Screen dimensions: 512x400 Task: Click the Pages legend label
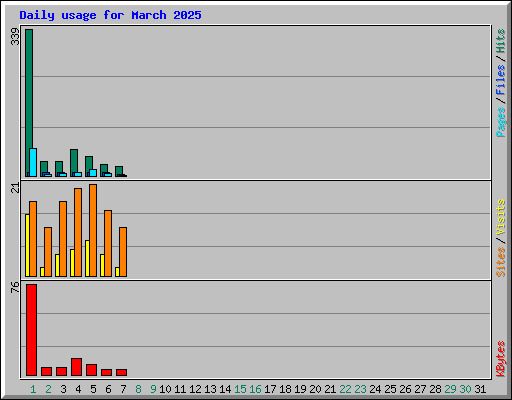[x=501, y=122]
